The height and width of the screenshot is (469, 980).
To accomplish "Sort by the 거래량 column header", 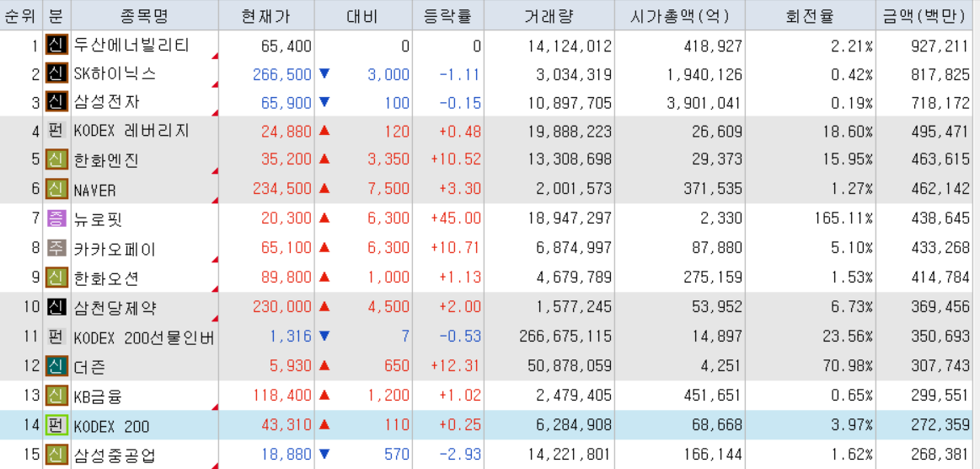I will pyautogui.click(x=549, y=15).
